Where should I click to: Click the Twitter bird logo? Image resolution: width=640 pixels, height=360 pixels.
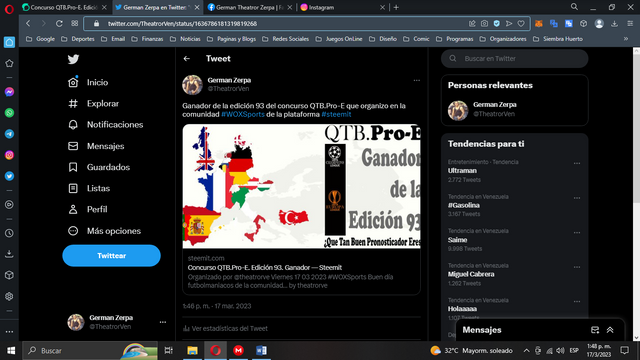point(73,59)
